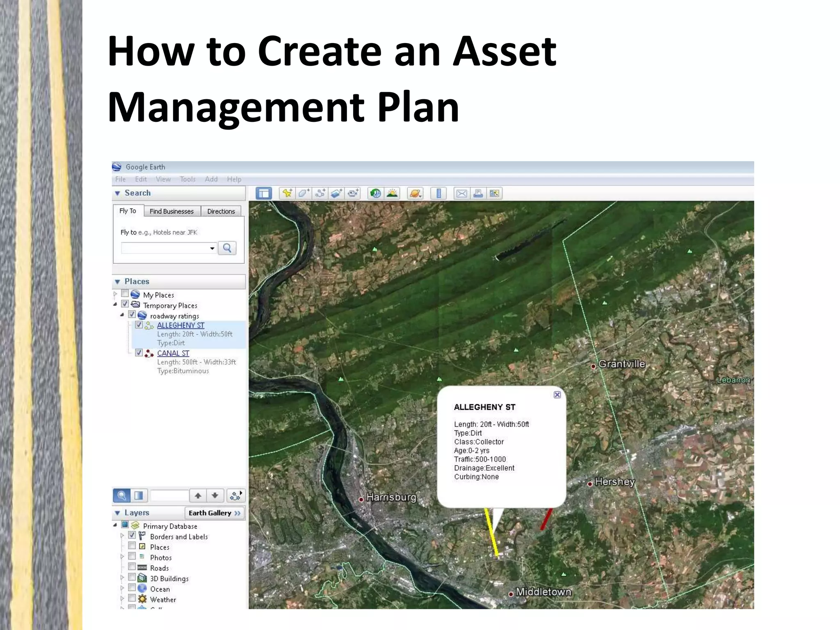
Task: Enable the 3D Buildings layer checkbox
Action: click(x=132, y=577)
